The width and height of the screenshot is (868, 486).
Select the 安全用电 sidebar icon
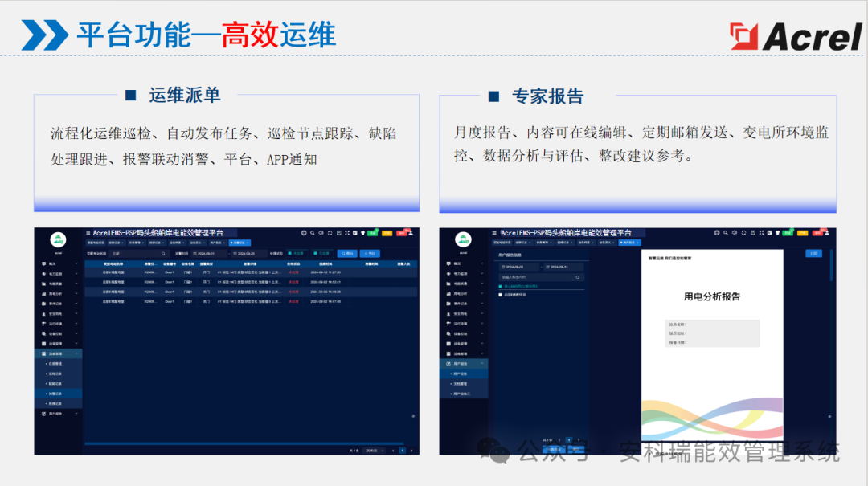pyautogui.click(x=44, y=315)
